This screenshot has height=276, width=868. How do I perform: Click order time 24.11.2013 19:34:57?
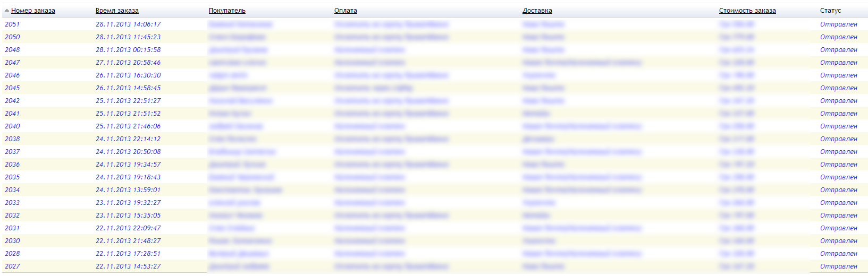click(x=128, y=165)
